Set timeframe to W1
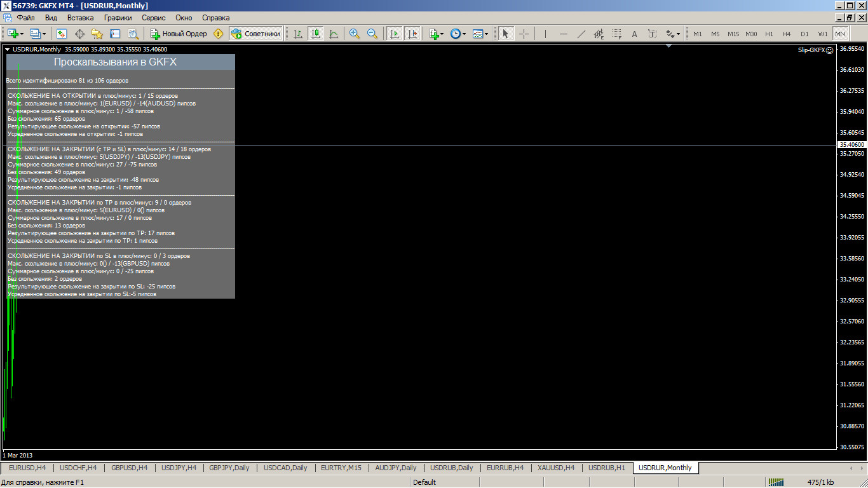Viewport: 868px width, 488px height. (x=823, y=34)
